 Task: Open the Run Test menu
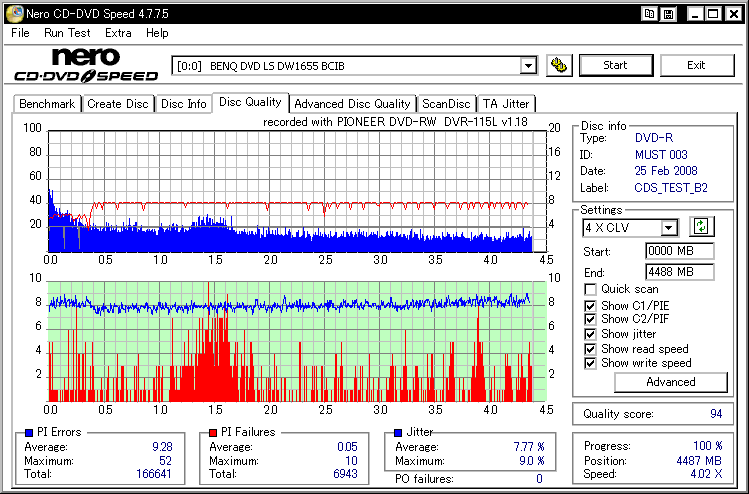tap(67, 33)
